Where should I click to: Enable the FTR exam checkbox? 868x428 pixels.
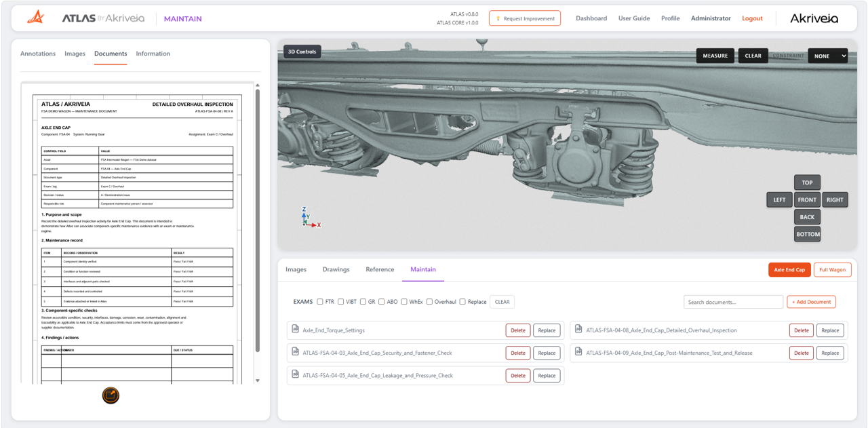pos(320,302)
